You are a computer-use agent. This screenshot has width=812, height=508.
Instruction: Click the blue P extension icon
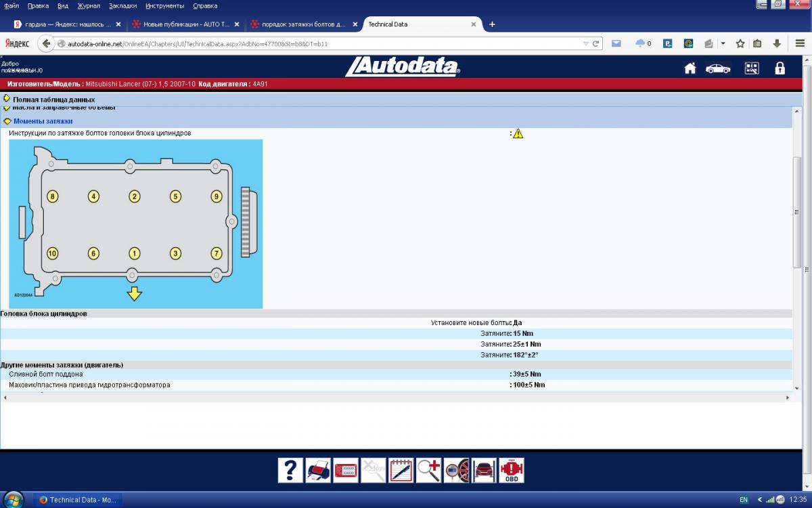coord(667,43)
